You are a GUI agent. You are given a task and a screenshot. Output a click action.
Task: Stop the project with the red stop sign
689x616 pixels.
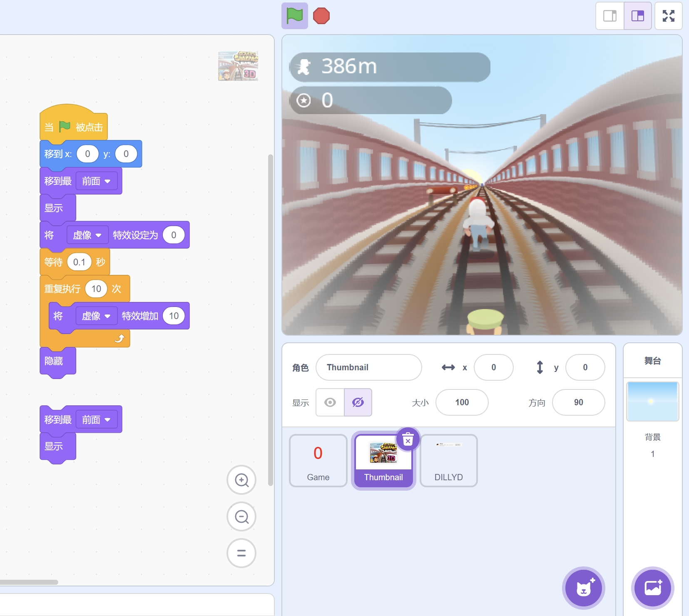tap(321, 16)
